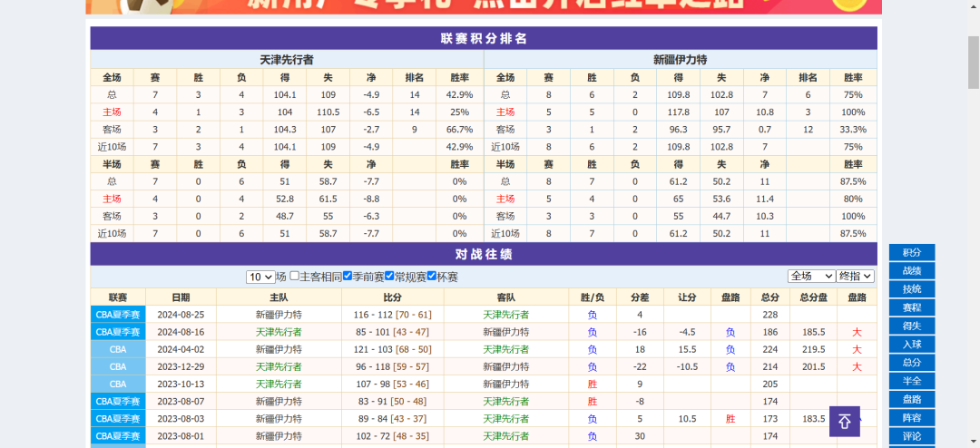Click 66.7% win rate in 天津先行者 客场 row
Viewport: 980px width, 448px height.
pos(459,130)
